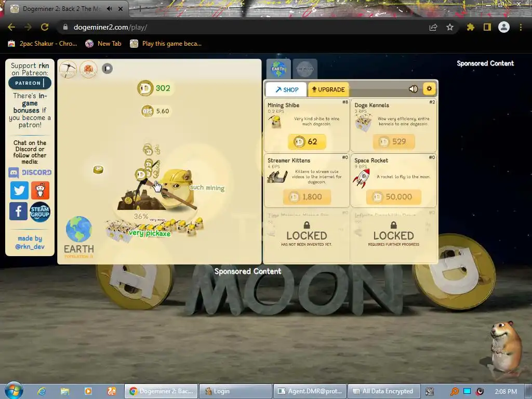Screen dimensions: 532x399
Task: Go back in browser
Action: tap(11, 27)
